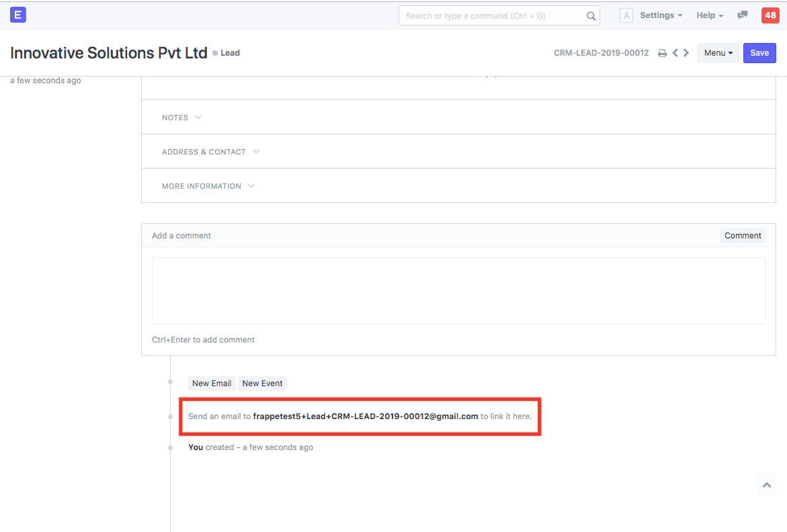Click the Comment button
This screenshot has height=532, width=787.
(743, 236)
